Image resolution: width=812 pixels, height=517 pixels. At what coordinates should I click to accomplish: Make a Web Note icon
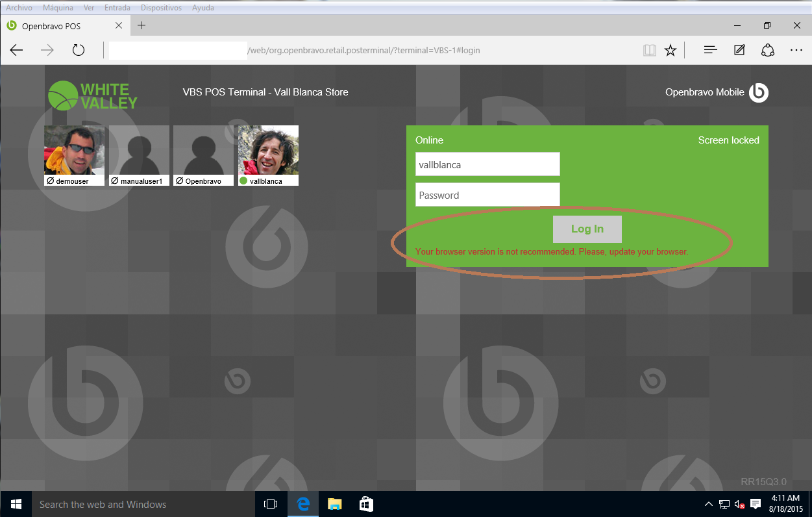[x=739, y=50]
